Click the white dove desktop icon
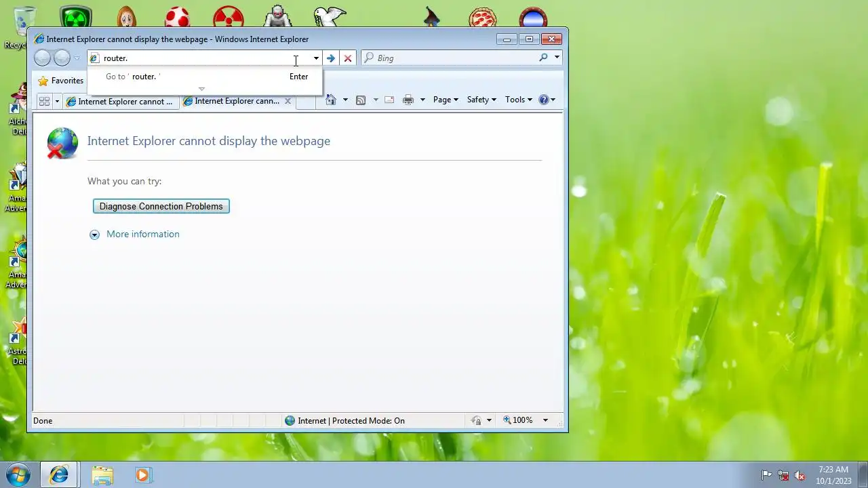This screenshot has width=868, height=488. [330, 16]
